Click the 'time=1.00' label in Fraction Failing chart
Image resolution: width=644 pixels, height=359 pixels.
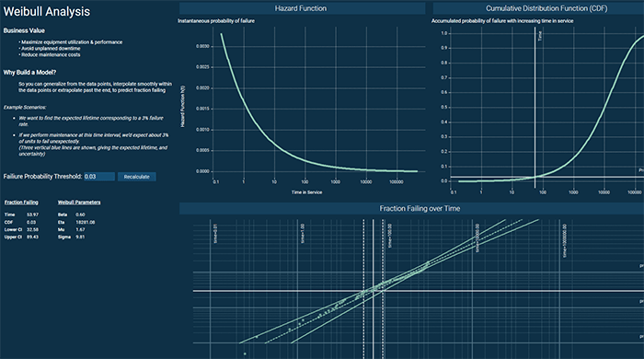pos(303,233)
